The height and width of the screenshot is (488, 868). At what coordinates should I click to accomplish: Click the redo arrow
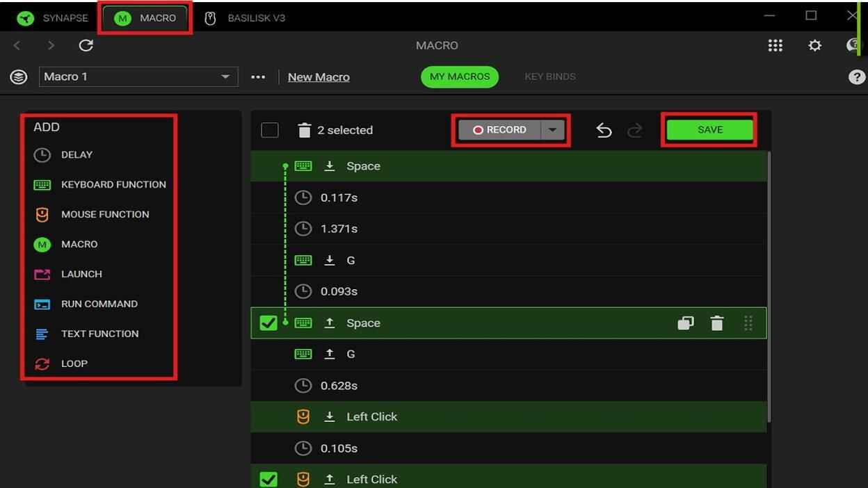[634, 130]
